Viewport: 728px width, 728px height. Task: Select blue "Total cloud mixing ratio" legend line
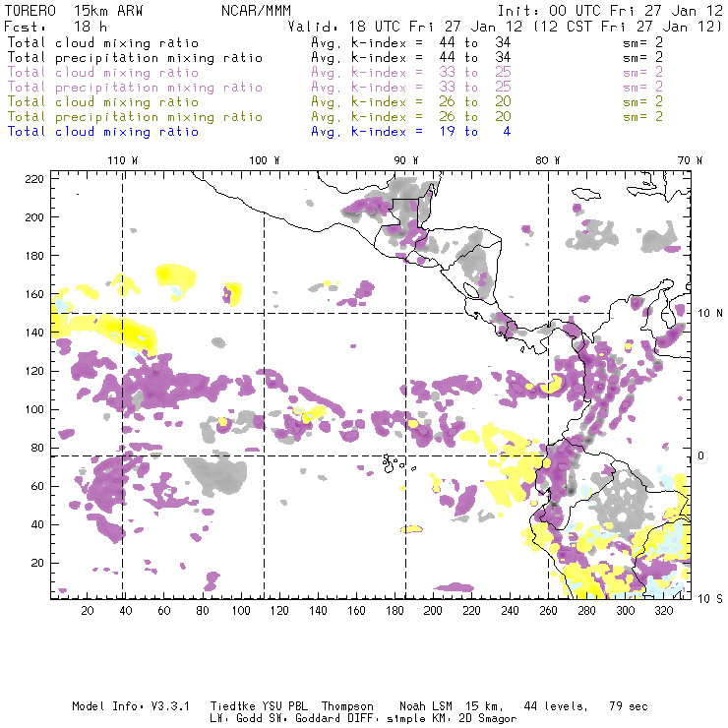click(x=103, y=132)
